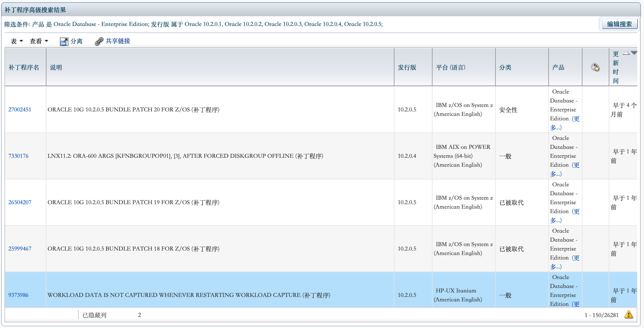Sort update time ascending arrow

(626, 53)
